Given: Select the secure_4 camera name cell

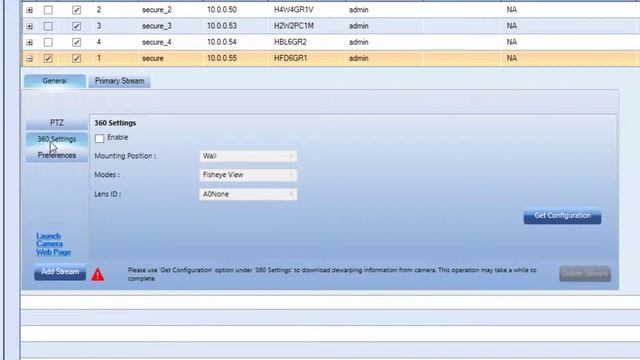Looking at the screenshot, I should [x=157, y=42].
